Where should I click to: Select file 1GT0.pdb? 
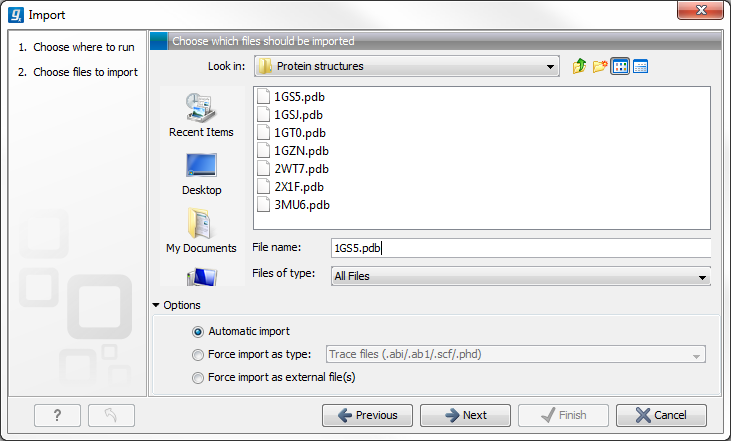tap(300, 133)
